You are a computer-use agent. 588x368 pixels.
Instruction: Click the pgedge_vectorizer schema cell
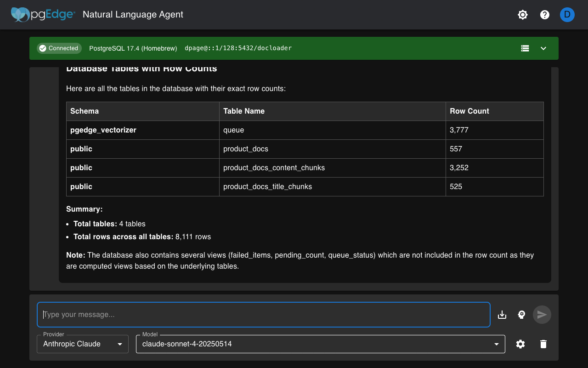(x=103, y=130)
